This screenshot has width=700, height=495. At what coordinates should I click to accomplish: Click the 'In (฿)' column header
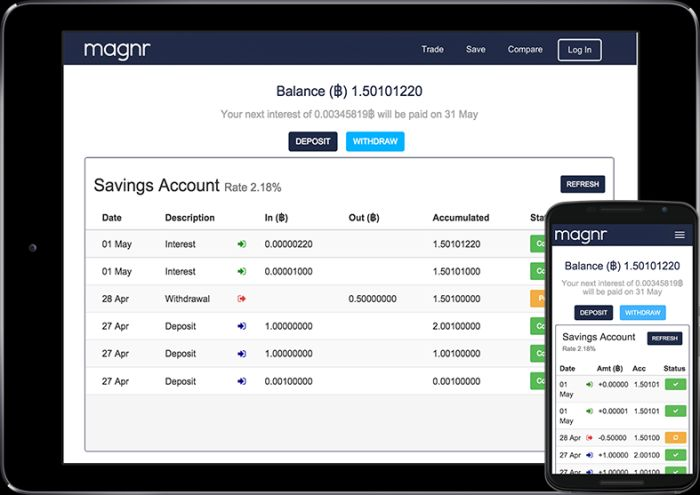click(x=276, y=218)
